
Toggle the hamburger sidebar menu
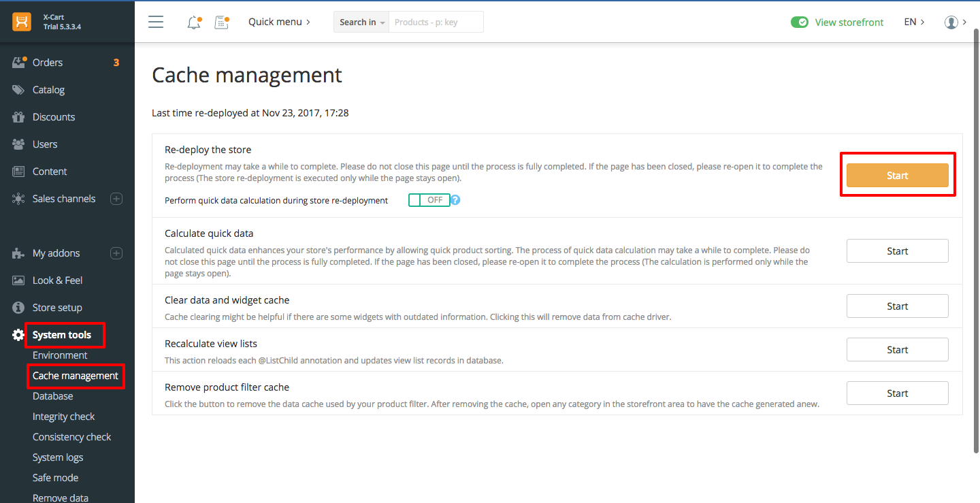(x=156, y=22)
